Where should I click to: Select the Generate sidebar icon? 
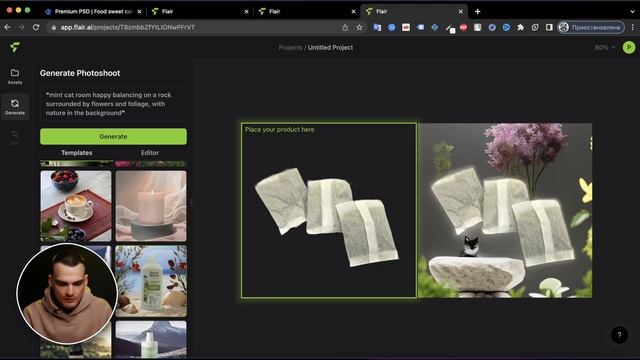coord(15,107)
